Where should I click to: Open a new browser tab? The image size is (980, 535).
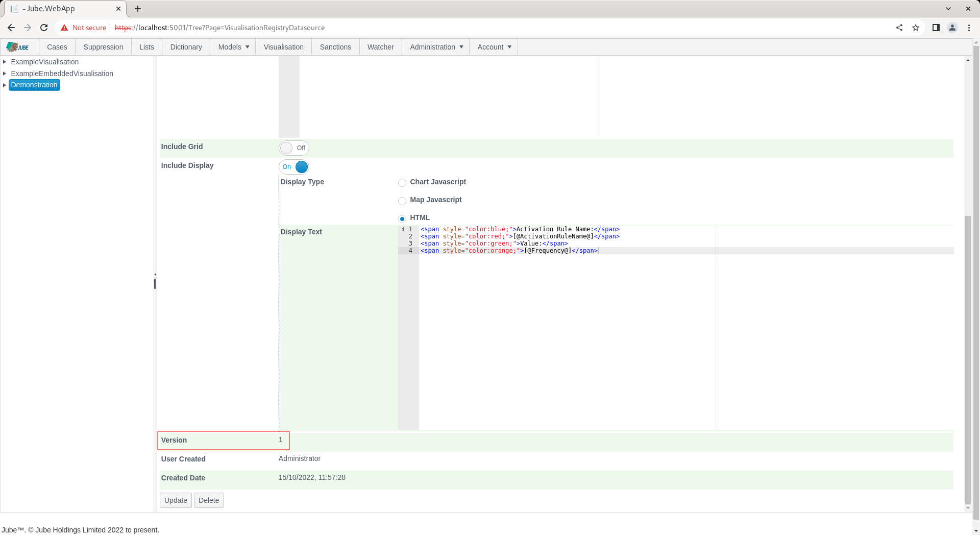coord(138,9)
